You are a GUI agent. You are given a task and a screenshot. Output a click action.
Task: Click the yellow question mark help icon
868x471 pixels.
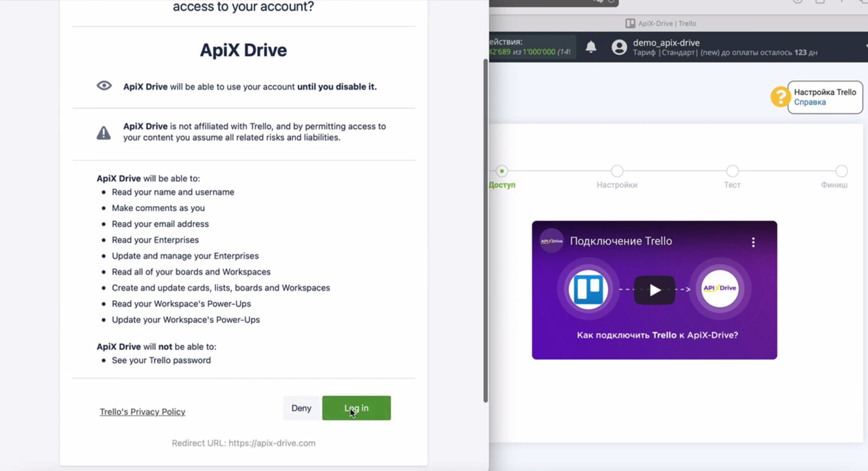pyautogui.click(x=780, y=97)
